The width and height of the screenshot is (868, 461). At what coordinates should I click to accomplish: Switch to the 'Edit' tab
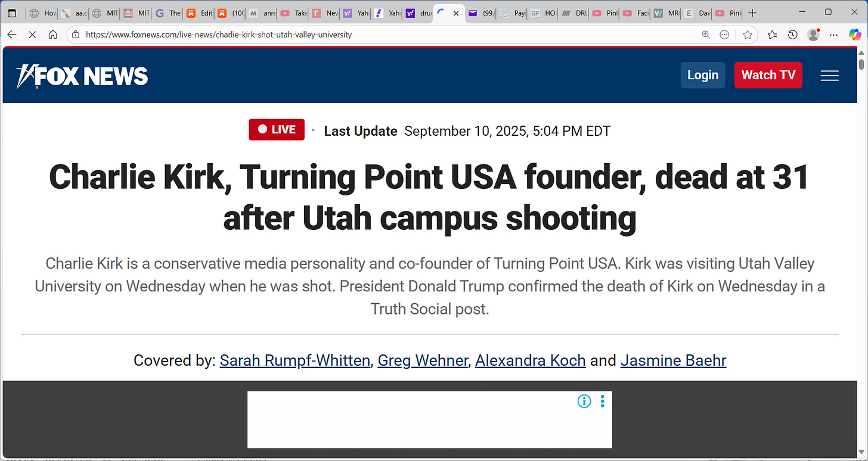pos(199,13)
